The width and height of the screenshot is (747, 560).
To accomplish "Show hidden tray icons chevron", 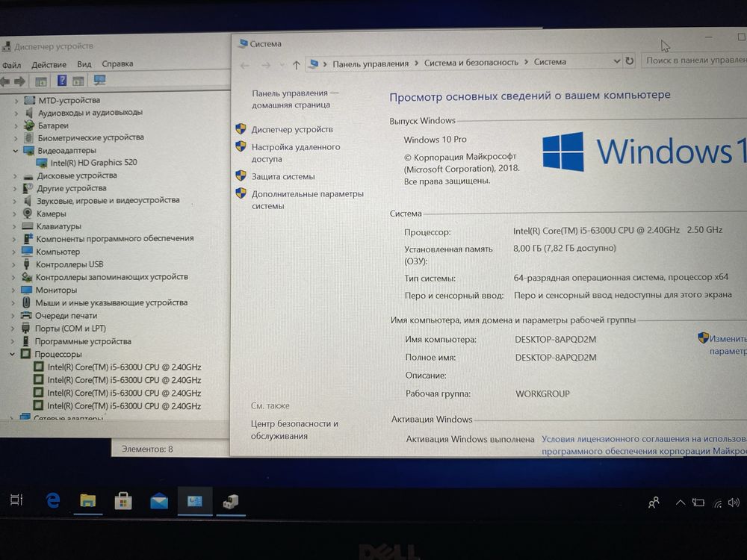I will 681,503.
